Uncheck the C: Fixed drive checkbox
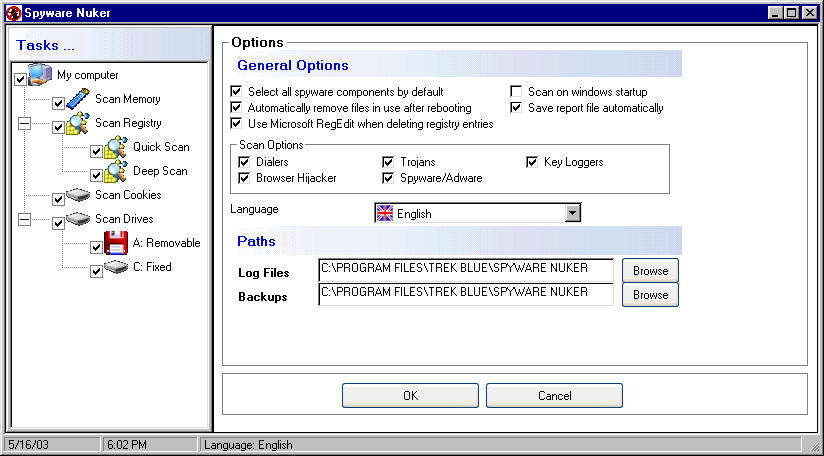Viewport: 824px width, 456px height. (96, 272)
